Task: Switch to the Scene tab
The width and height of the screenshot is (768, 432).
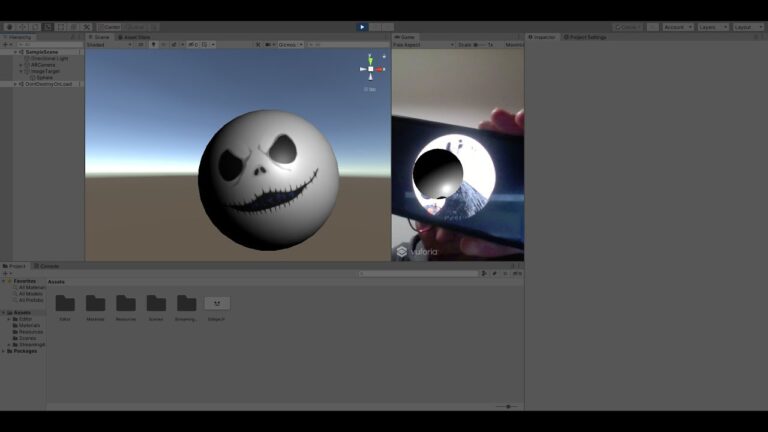Action: click(99, 37)
